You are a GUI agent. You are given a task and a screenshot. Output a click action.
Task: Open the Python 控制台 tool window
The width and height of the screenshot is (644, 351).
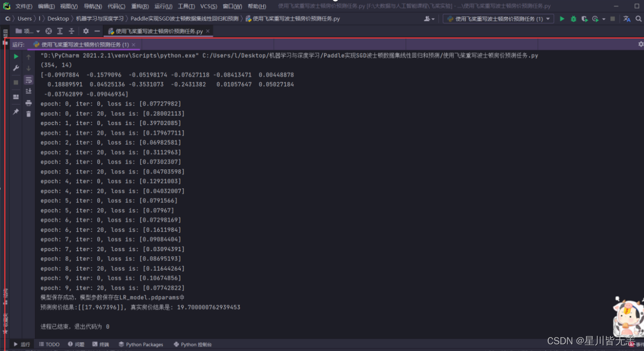point(193,344)
